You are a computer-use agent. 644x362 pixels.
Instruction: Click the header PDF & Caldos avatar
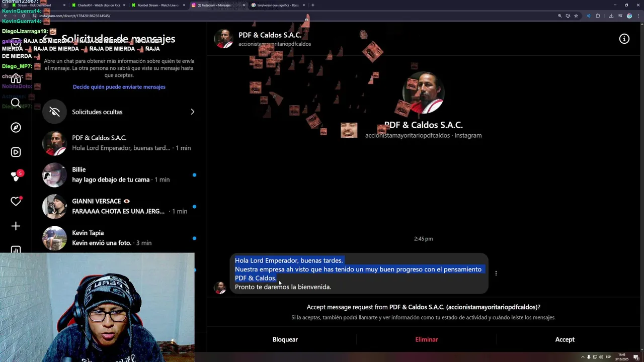pyautogui.click(x=224, y=39)
